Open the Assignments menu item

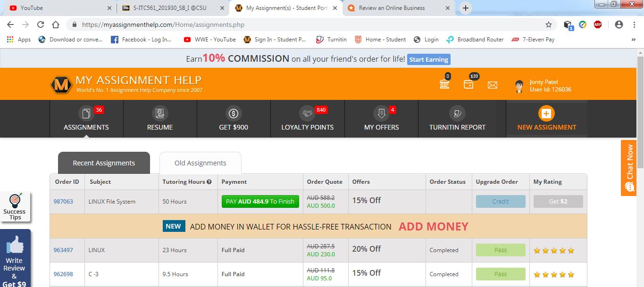pos(86,119)
